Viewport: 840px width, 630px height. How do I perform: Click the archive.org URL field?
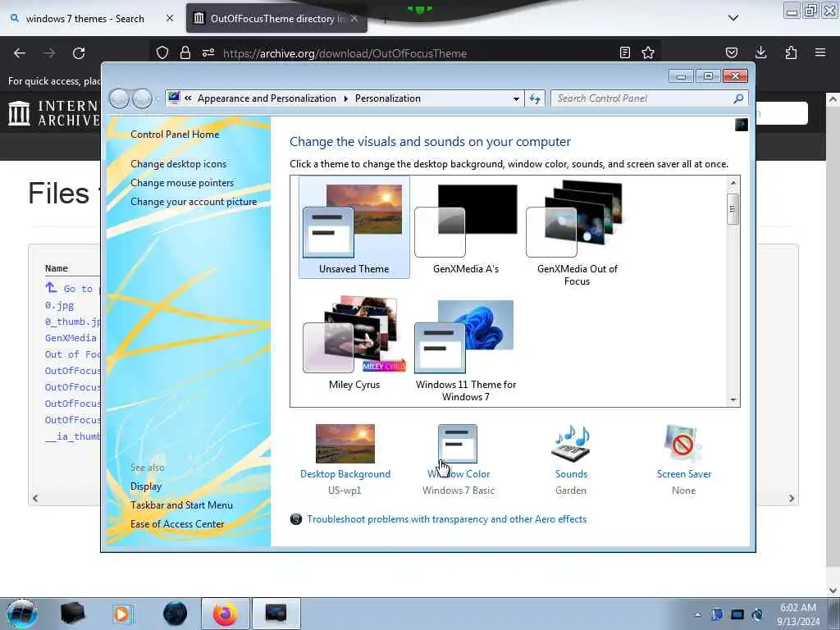pyautogui.click(x=345, y=53)
